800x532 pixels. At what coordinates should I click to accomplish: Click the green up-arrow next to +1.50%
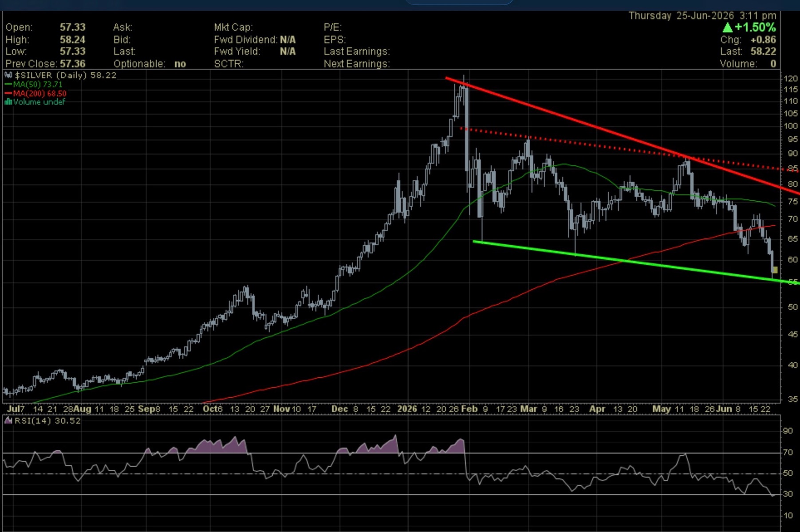click(x=727, y=27)
